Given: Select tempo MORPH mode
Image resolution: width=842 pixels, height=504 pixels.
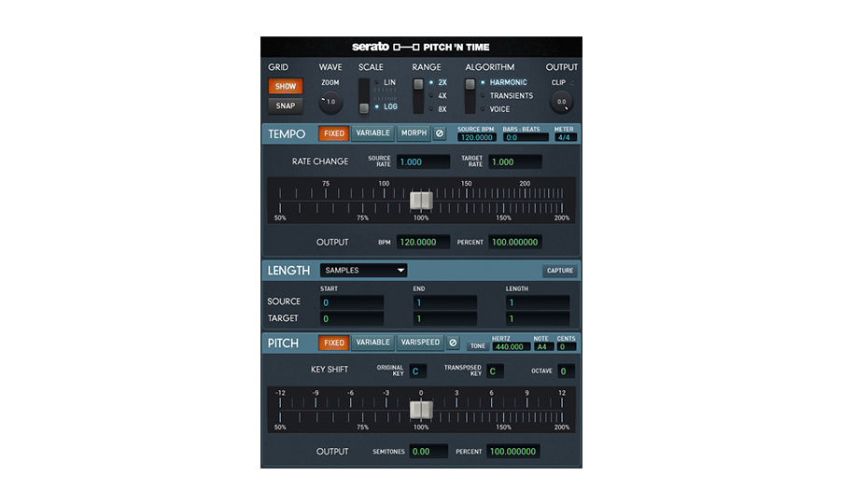Looking at the screenshot, I should [x=414, y=133].
